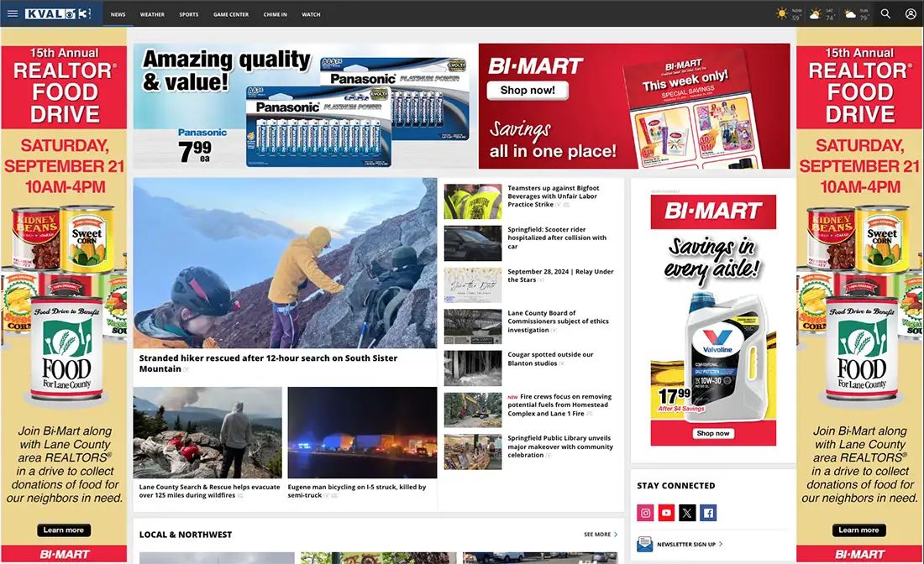Viewport: 924px width, 564px height.
Task: Click the Teamsters safety vest thumbnail
Action: pyautogui.click(x=473, y=201)
